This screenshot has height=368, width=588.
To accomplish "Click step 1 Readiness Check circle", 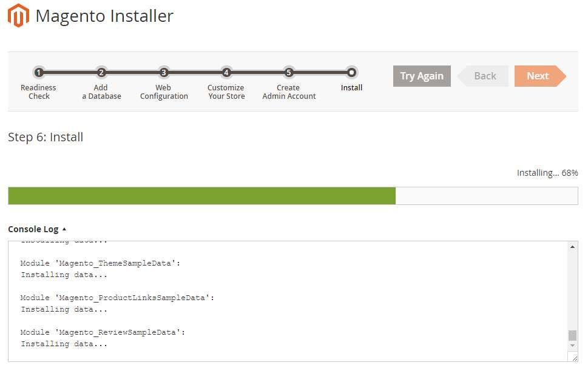I will point(39,72).
